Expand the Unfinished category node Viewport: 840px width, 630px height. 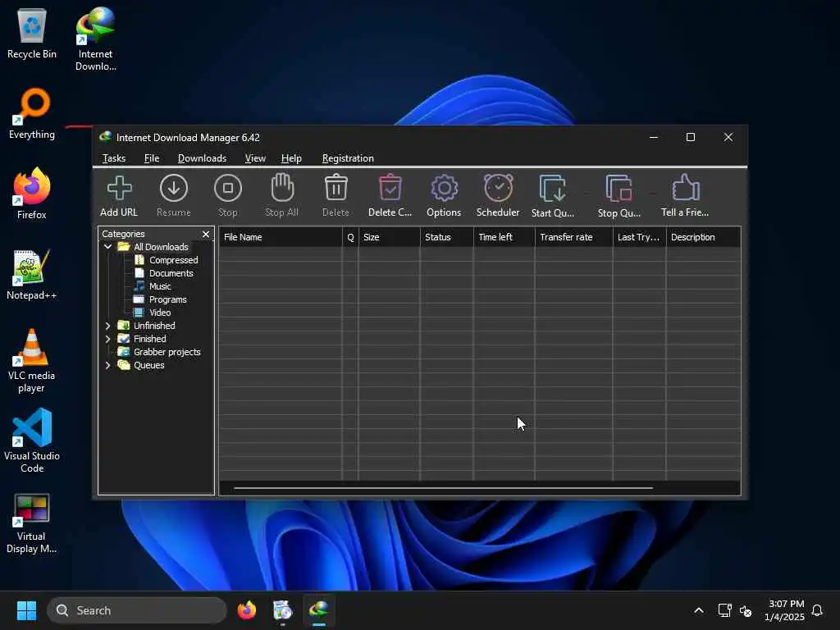pos(107,326)
